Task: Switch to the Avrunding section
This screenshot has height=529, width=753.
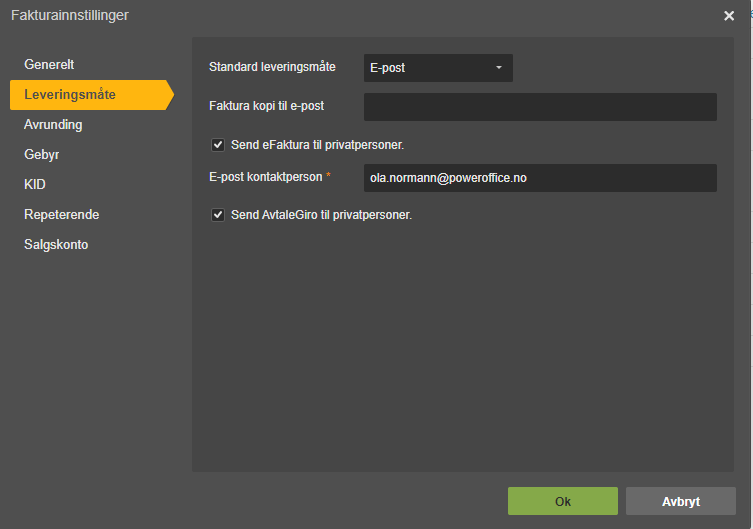Action: 53,125
